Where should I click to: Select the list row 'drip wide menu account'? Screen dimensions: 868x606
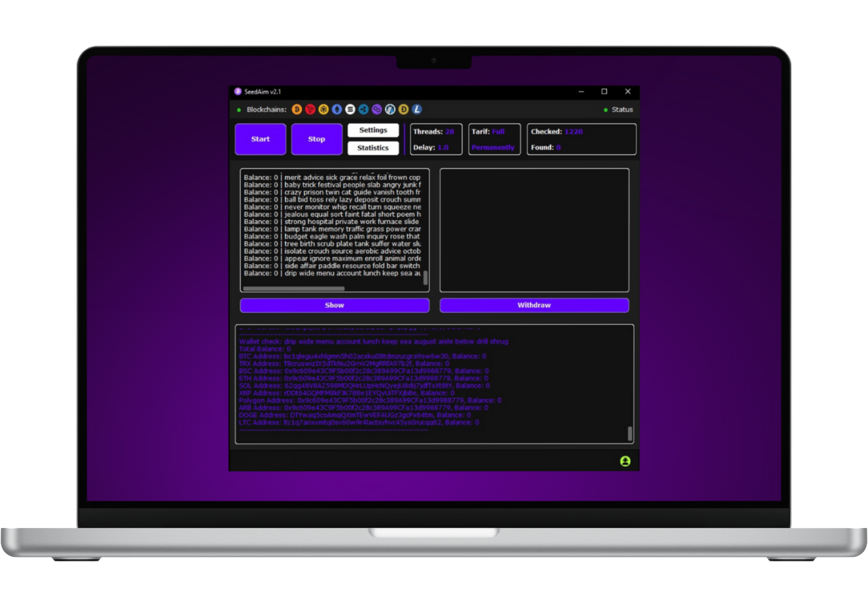333,272
